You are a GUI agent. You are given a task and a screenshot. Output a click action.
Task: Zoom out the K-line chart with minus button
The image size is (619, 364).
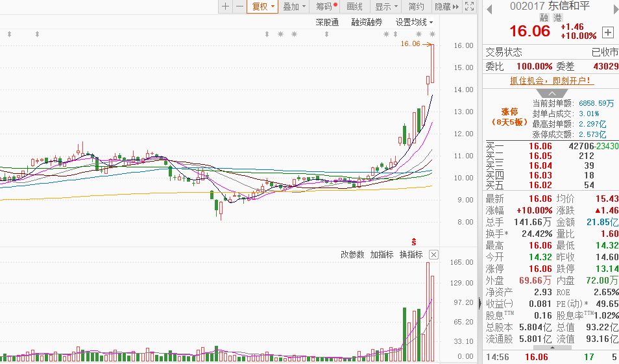239,6
